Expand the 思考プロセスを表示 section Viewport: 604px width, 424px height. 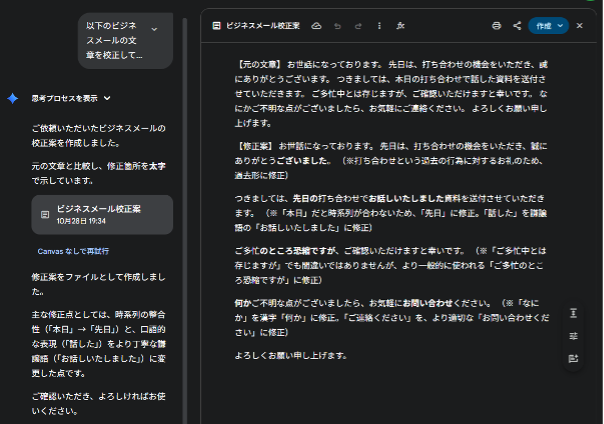pos(71,98)
